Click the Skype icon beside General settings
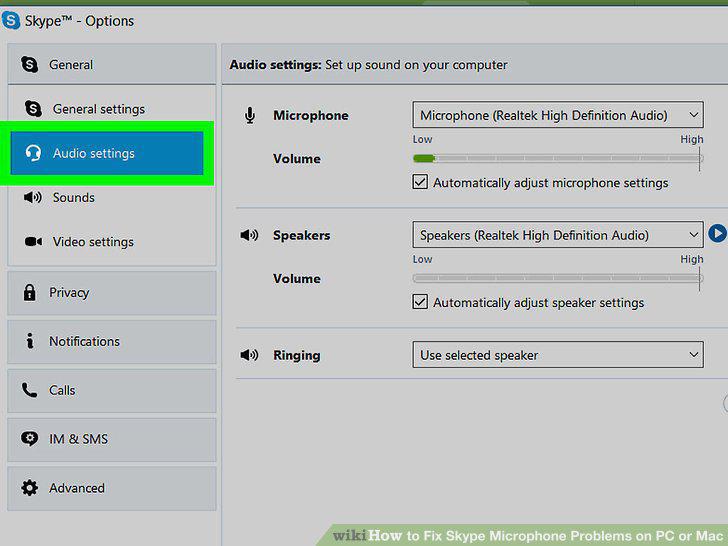 click(33, 109)
